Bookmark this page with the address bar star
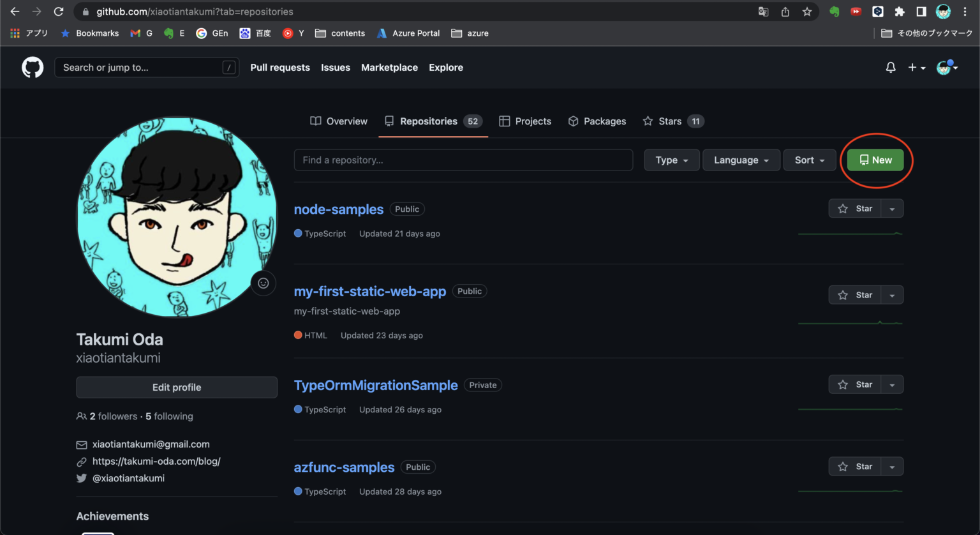Viewport: 980px width, 535px height. coord(807,11)
